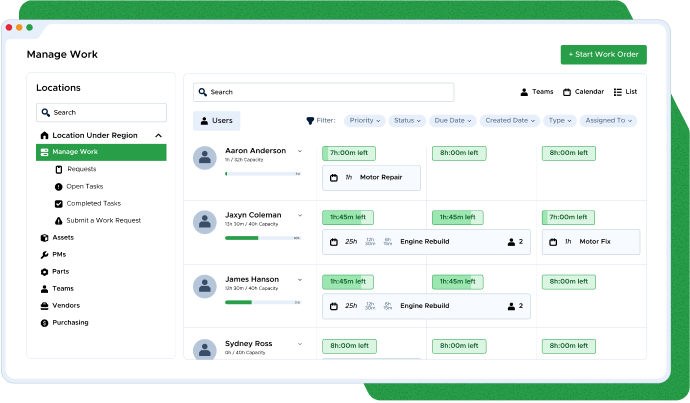The height and width of the screenshot is (403, 690).
Task: Click the Locations search field
Action: pyautogui.click(x=101, y=113)
